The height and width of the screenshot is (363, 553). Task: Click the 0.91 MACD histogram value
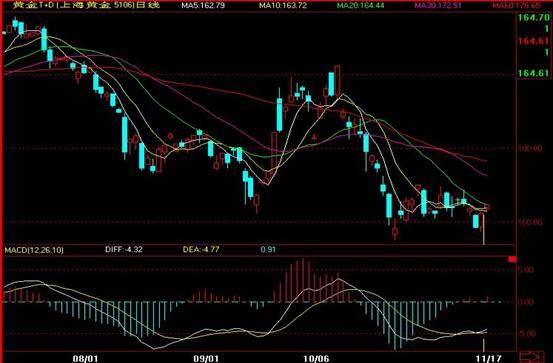268,250
